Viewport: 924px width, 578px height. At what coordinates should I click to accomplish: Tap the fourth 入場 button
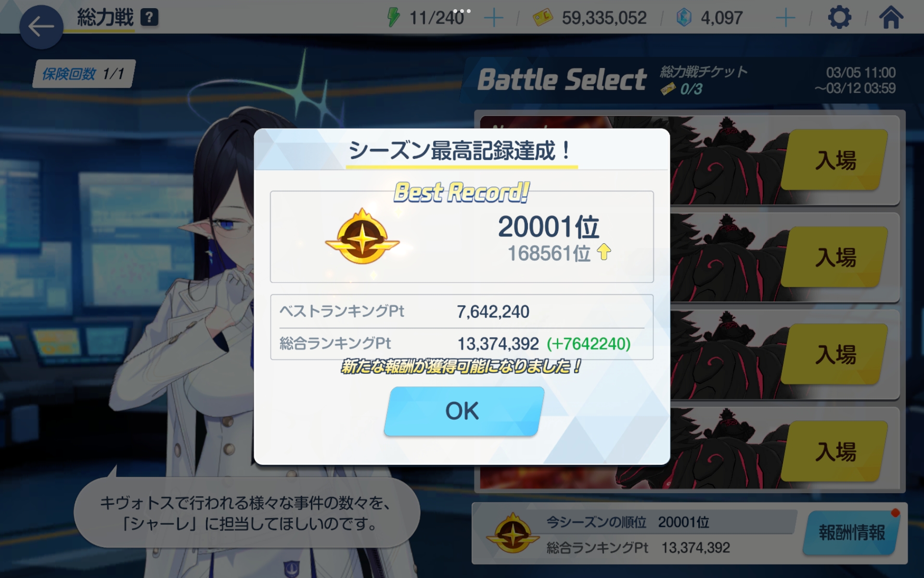coord(834,452)
